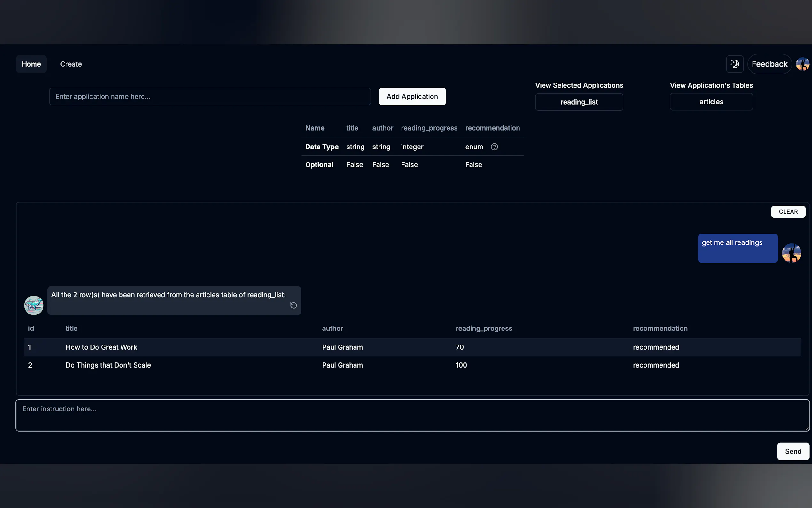Click the textarea resize handle corner
The width and height of the screenshot is (812, 508).
point(807,428)
